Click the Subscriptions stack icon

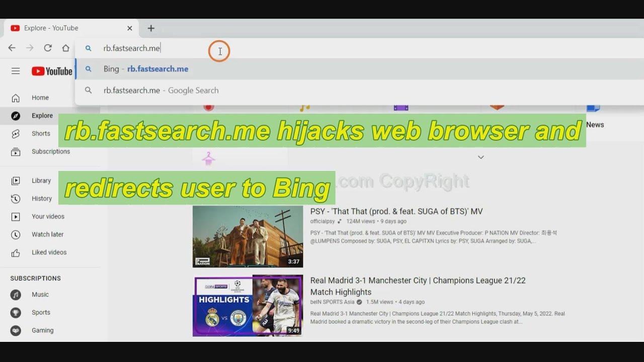(16, 151)
